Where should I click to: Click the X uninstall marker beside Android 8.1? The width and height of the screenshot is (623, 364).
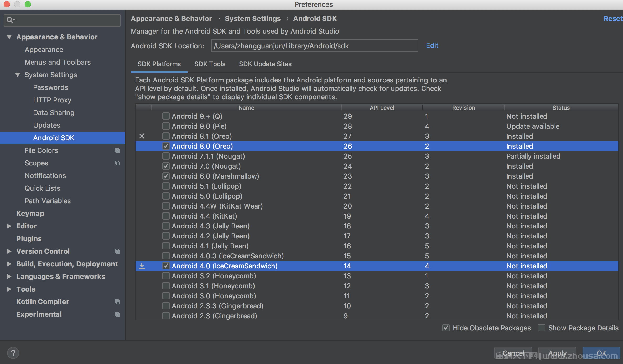[x=142, y=136]
